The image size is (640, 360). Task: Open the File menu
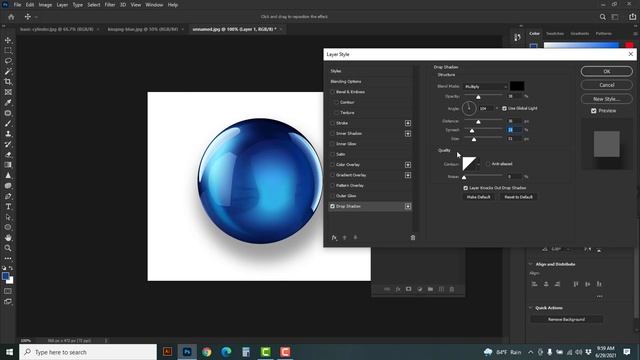coord(17,5)
